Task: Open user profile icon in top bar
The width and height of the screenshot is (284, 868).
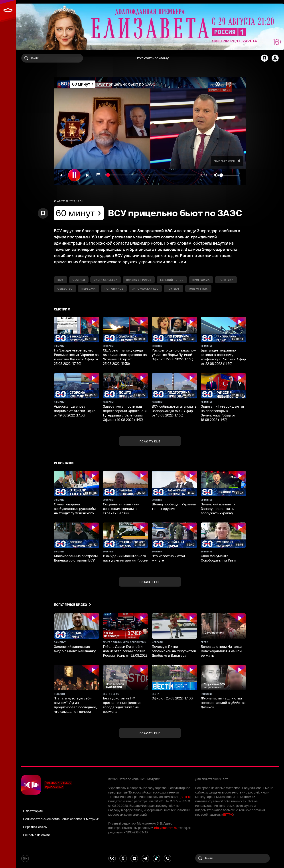Action: click(x=275, y=58)
